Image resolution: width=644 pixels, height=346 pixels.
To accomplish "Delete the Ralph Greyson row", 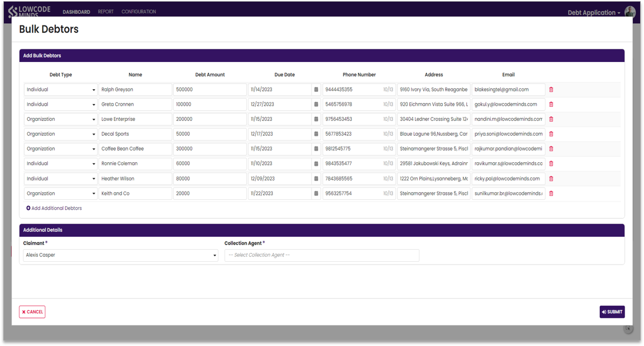I will tap(551, 90).
